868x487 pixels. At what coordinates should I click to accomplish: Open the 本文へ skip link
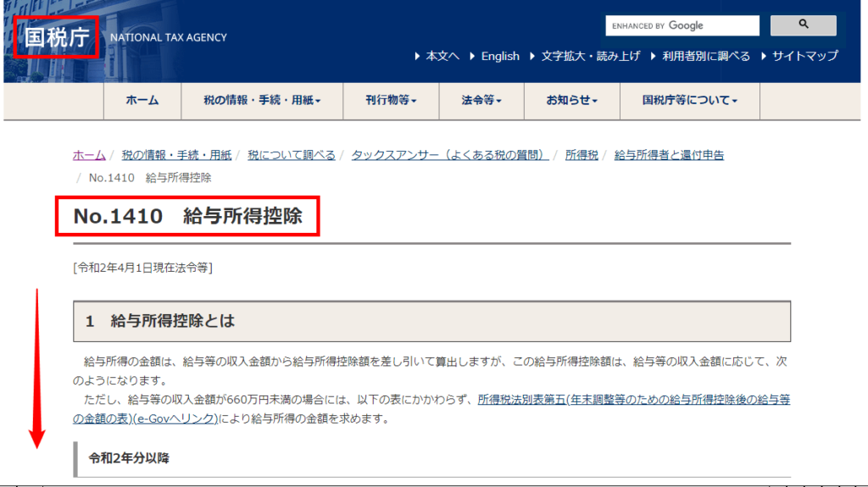click(442, 56)
